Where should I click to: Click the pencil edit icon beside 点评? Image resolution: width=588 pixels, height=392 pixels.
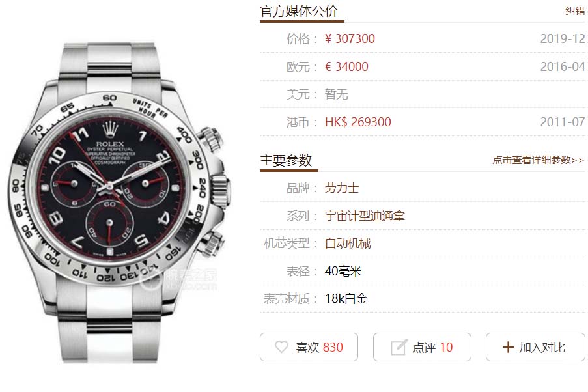(399, 347)
